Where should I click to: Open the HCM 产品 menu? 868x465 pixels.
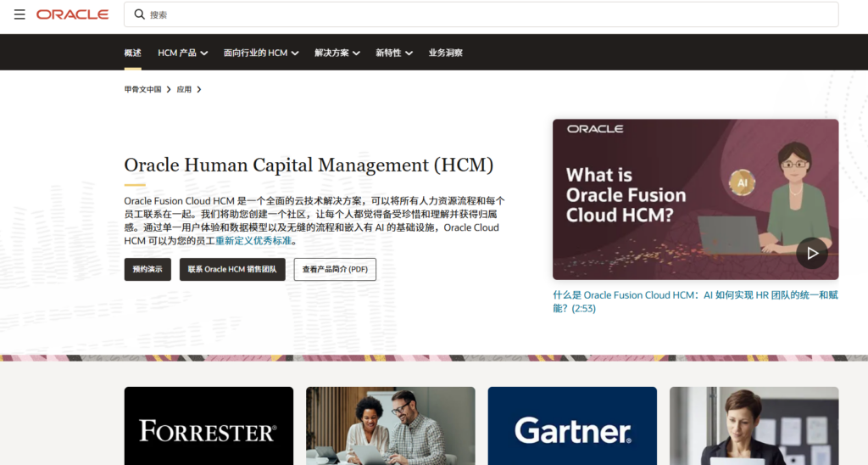[183, 53]
